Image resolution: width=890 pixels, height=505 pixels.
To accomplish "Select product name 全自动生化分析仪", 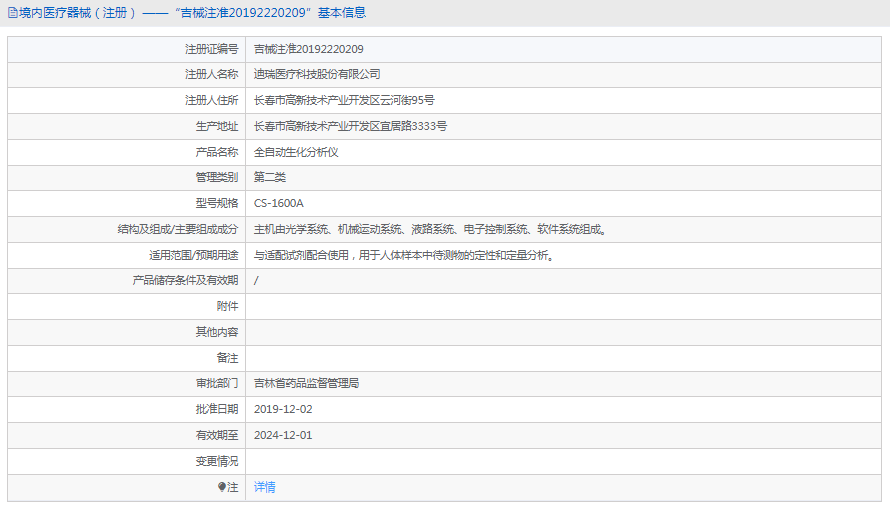I will coord(296,152).
